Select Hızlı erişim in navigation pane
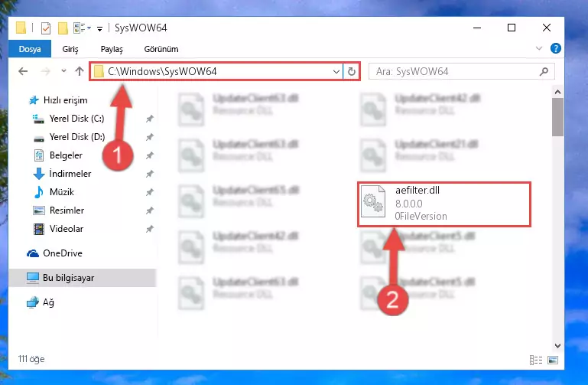The image size is (588, 385). pyautogui.click(x=65, y=100)
